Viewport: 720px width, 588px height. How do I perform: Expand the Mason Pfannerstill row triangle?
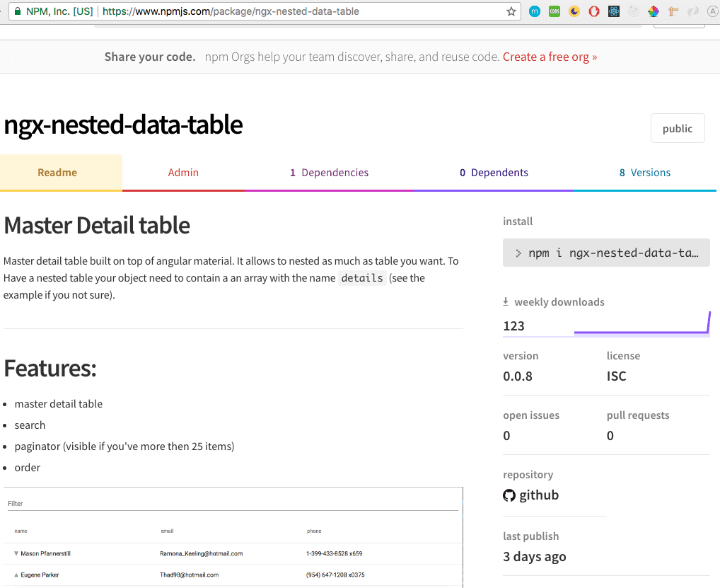pos(16,553)
